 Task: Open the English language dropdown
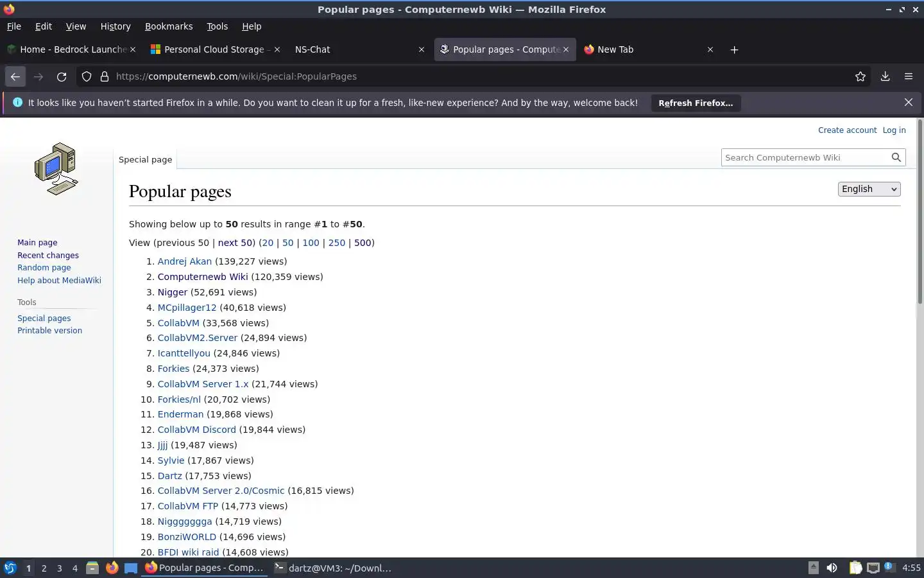pos(869,189)
